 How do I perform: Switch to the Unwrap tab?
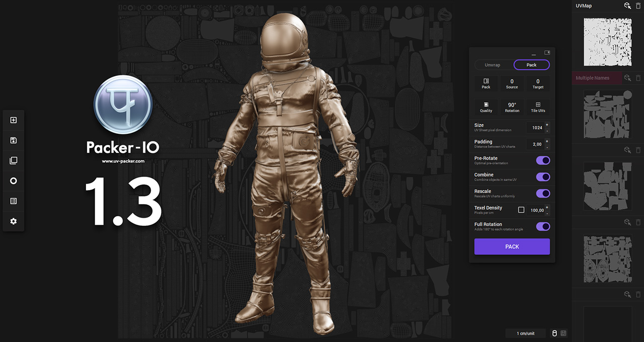[x=493, y=65]
